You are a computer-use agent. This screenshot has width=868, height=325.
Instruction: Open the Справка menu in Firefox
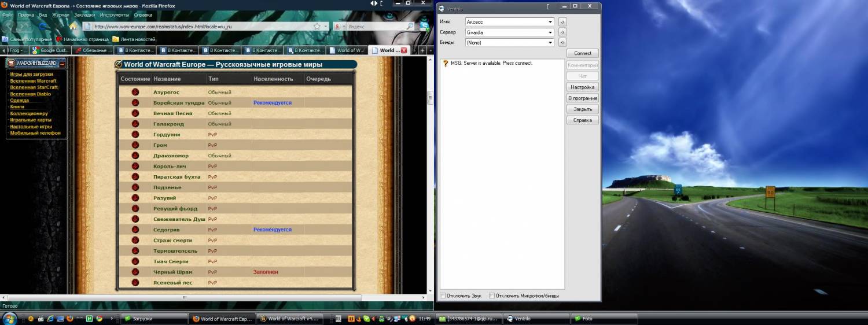click(144, 15)
